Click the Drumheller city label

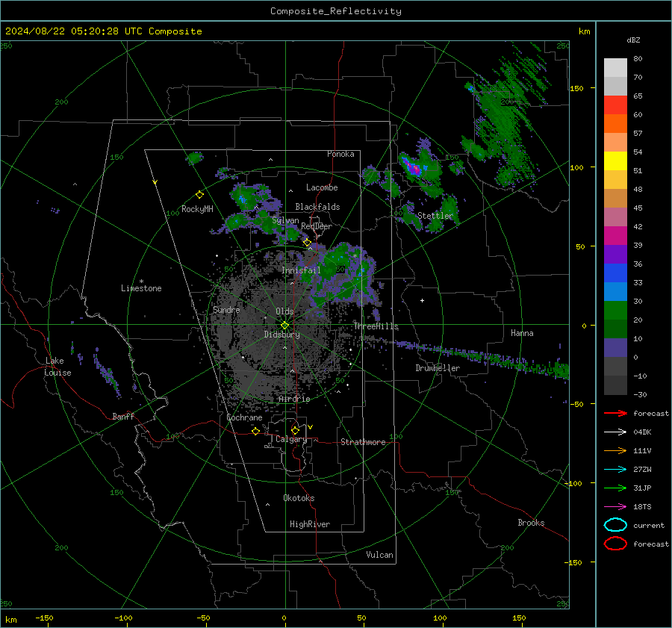(438, 368)
